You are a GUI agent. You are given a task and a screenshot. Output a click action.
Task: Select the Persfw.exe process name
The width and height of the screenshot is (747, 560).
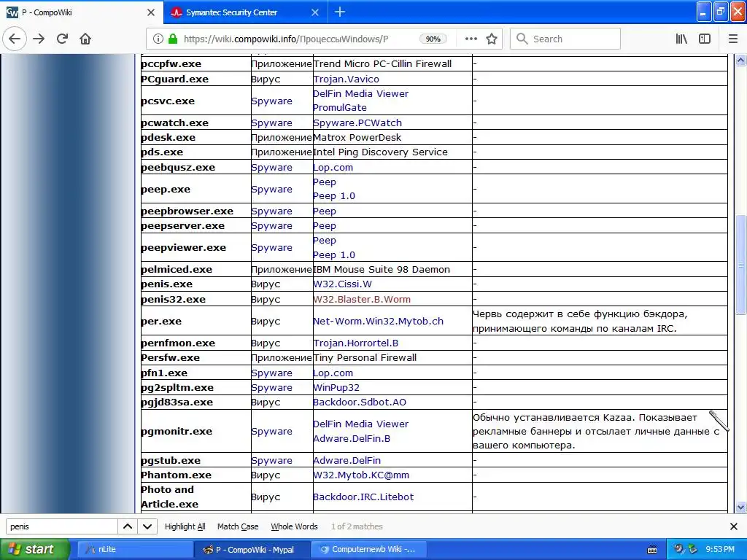tap(170, 358)
